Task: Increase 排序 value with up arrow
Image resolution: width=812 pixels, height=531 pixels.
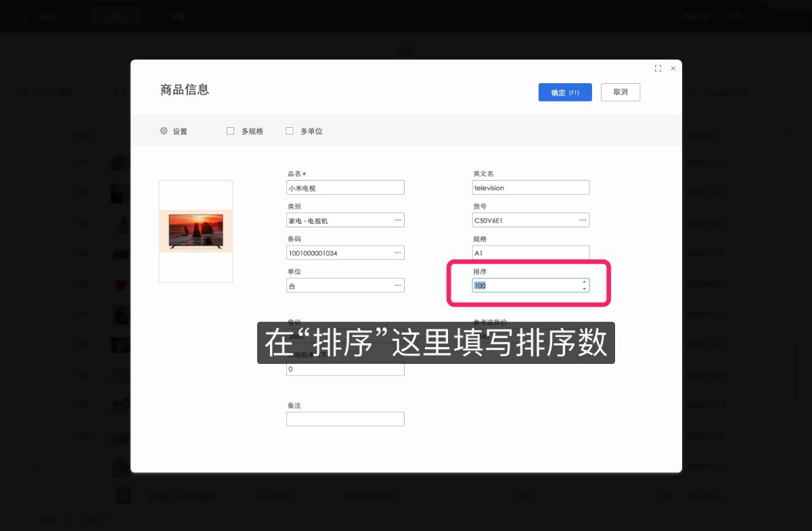Action: (585, 282)
